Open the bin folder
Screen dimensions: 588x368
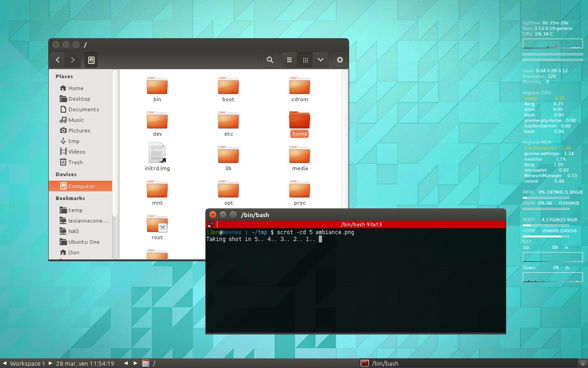157,90
